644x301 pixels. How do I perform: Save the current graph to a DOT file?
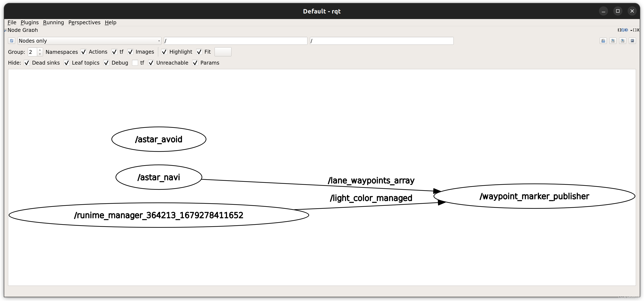pos(613,41)
